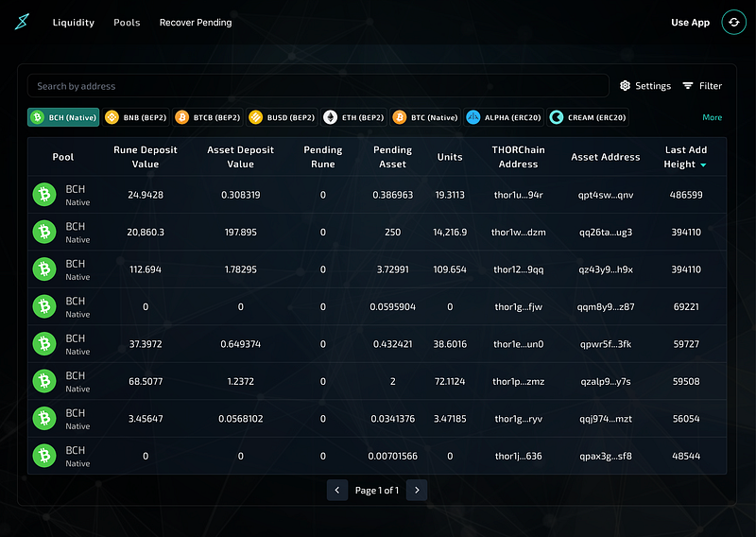Click THORChain address thor1p...zmz
Viewport: 756px width, 537px height.
(x=518, y=381)
